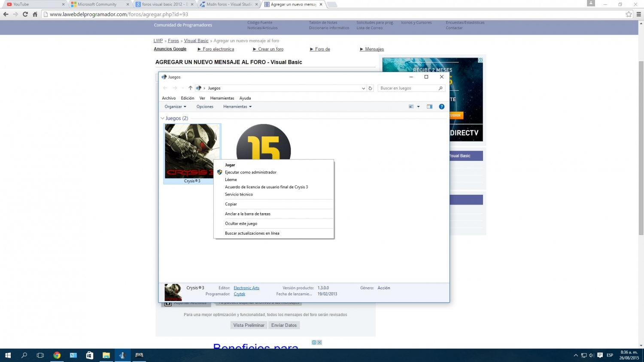
Task: Open the Edición menu
Action: coord(188,98)
